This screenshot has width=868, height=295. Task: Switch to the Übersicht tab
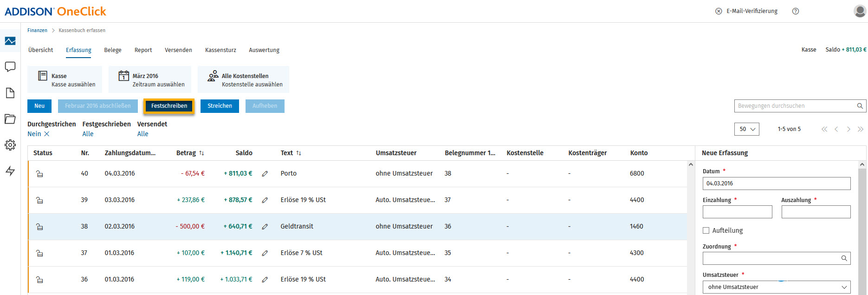(x=41, y=50)
